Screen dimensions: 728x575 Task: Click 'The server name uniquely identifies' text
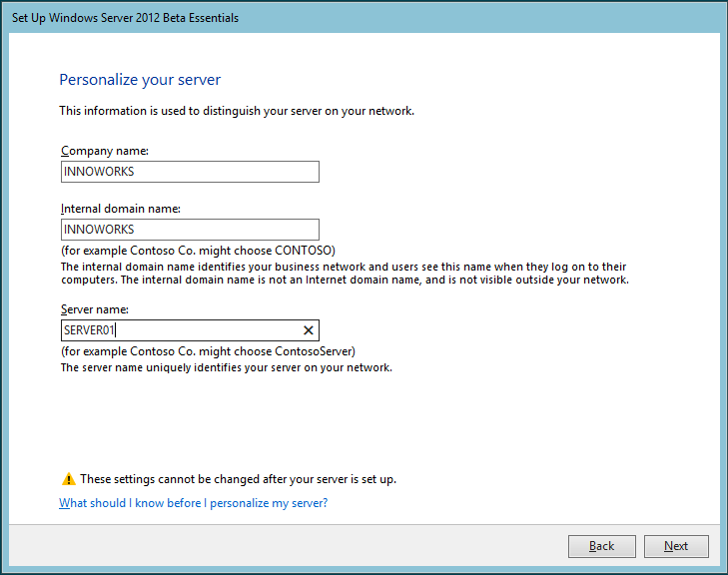227,367
